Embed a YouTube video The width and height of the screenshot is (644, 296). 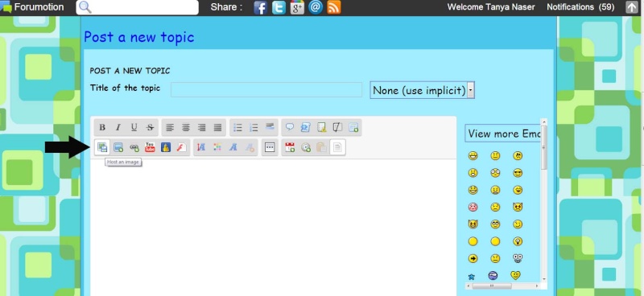pos(150,147)
